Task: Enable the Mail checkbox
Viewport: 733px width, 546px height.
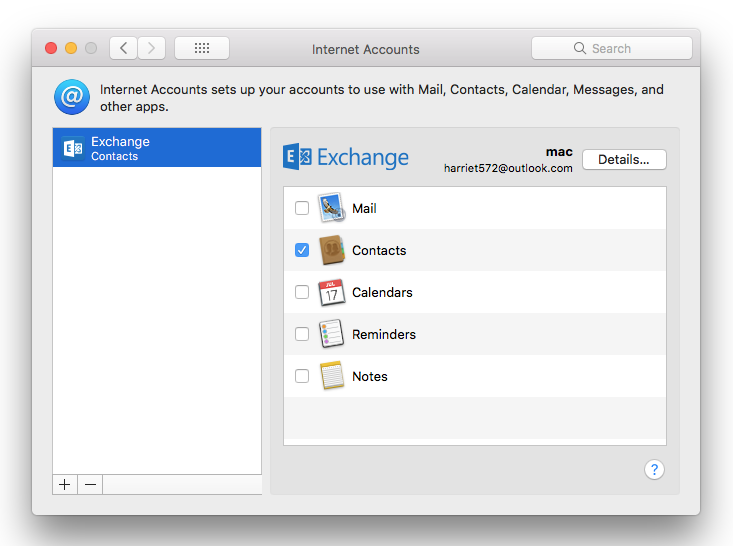Action: pos(302,208)
